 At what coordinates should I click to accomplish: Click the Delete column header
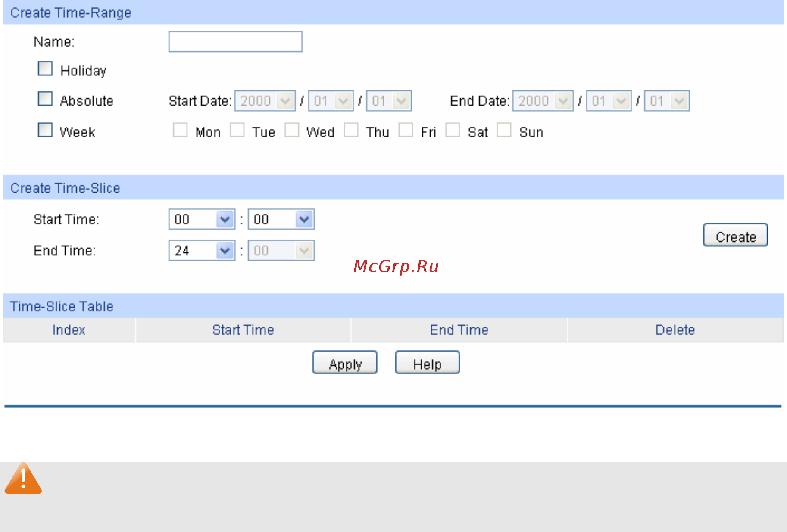click(x=675, y=330)
